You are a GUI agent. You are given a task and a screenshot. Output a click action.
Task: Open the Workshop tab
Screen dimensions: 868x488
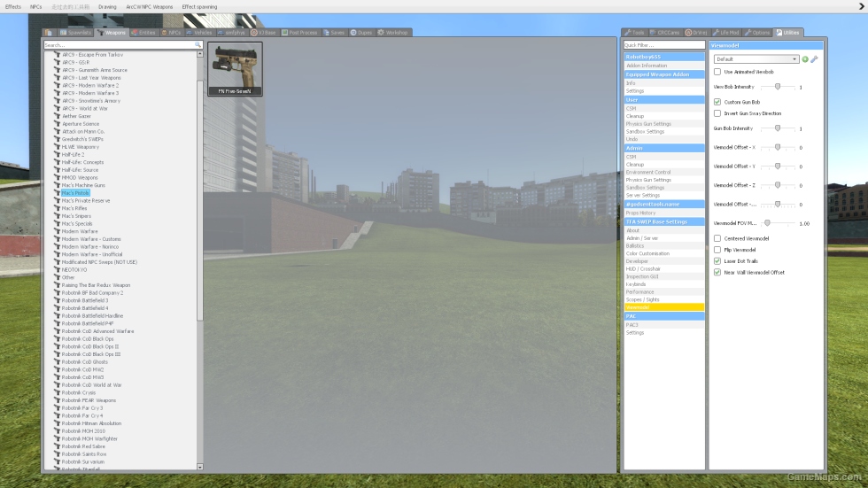pos(392,33)
